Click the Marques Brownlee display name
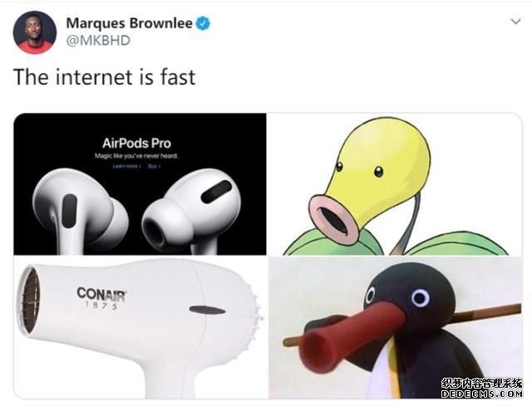 click(x=130, y=23)
